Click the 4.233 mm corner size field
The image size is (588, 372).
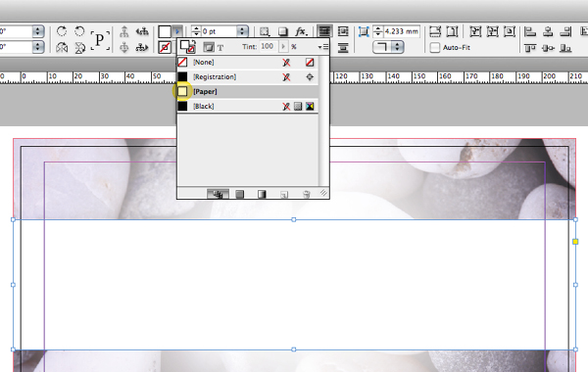pos(401,31)
